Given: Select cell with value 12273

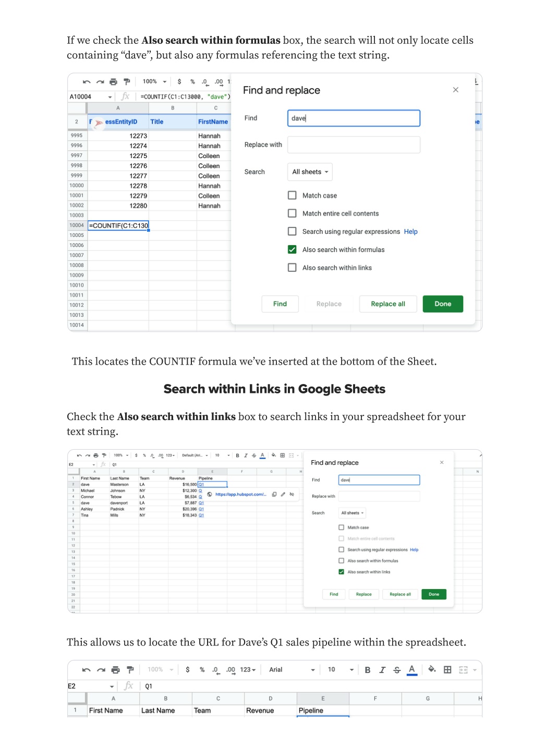Looking at the screenshot, I should [118, 136].
